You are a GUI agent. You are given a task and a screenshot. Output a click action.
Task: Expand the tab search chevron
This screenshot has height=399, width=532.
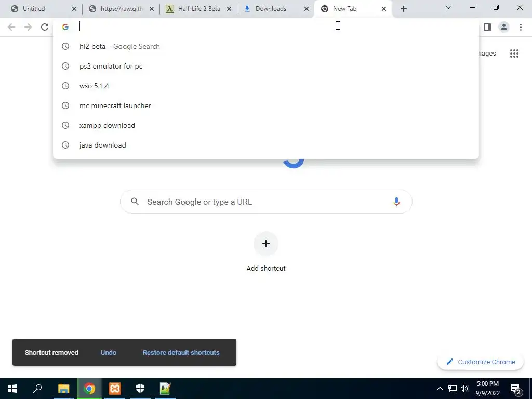[x=448, y=7]
